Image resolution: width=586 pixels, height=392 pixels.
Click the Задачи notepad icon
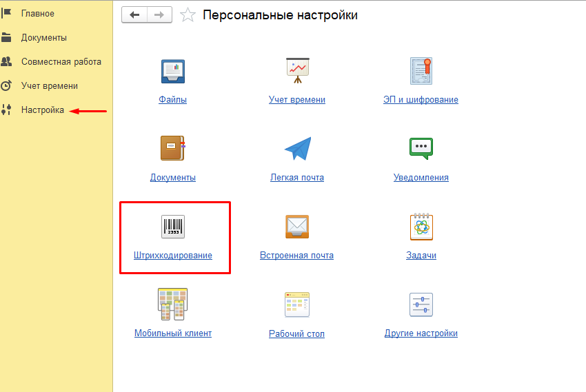coord(421,227)
